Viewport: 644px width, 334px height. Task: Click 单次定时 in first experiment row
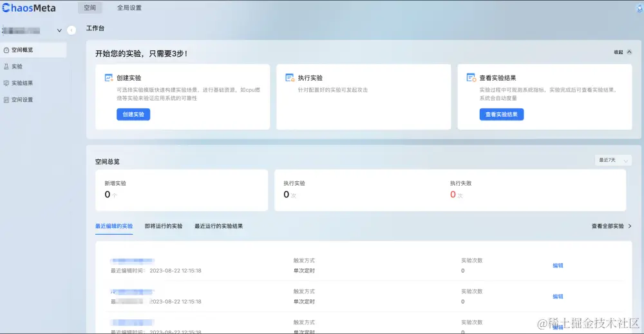(x=304, y=271)
